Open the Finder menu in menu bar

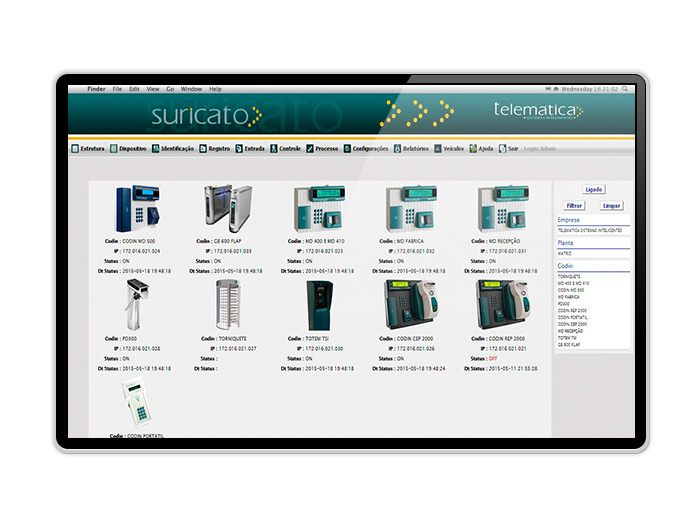coord(96,89)
